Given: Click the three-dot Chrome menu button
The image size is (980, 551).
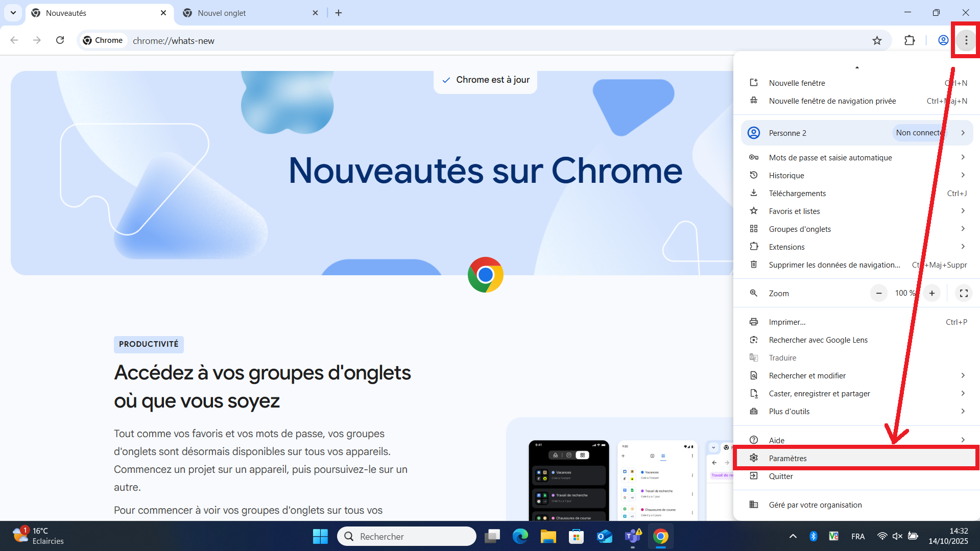Looking at the screenshot, I should click(x=966, y=40).
